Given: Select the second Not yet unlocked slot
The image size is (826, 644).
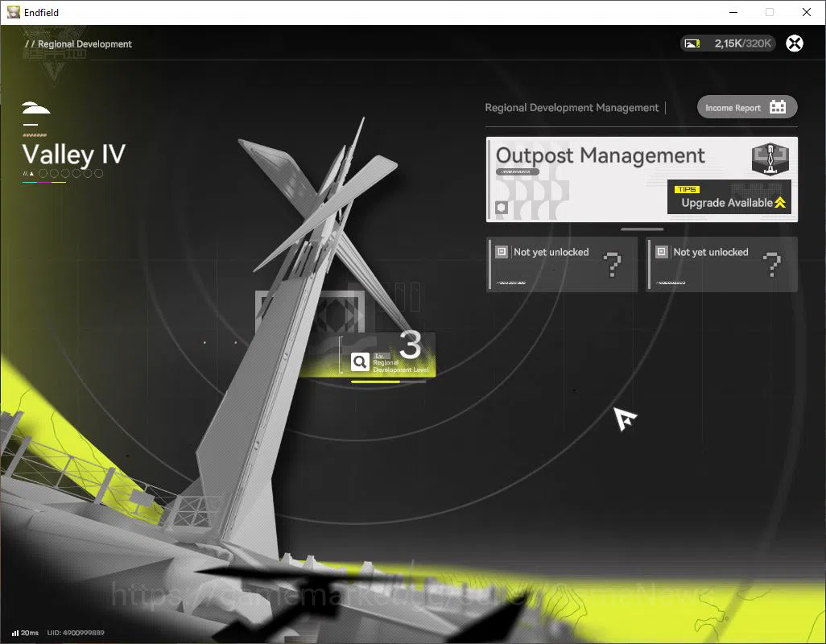Looking at the screenshot, I should (721, 264).
